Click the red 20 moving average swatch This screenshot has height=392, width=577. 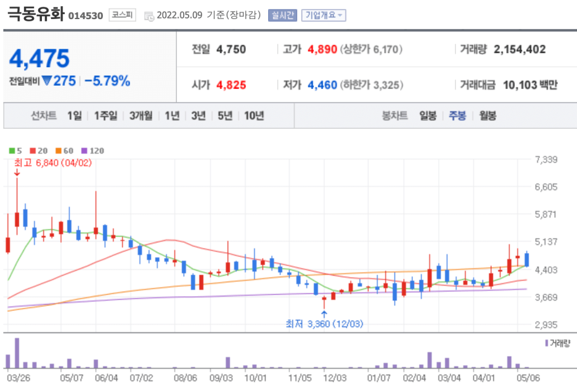pos(33,150)
